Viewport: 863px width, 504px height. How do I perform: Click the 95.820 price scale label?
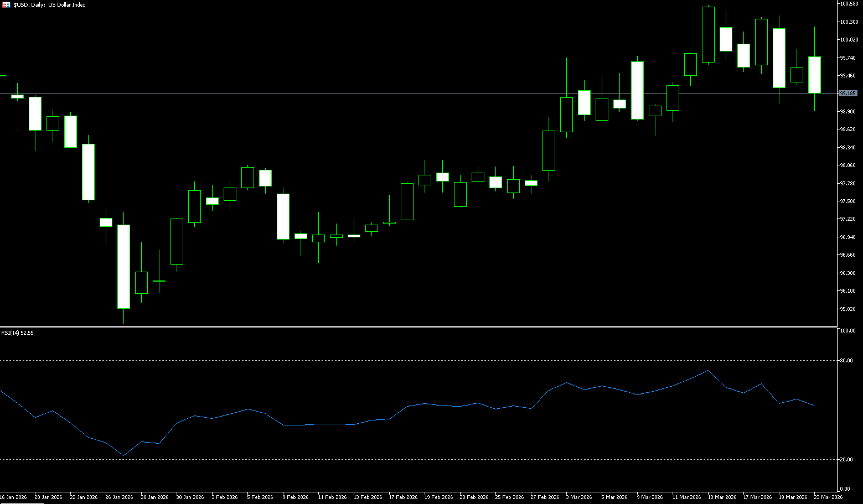pos(848,309)
